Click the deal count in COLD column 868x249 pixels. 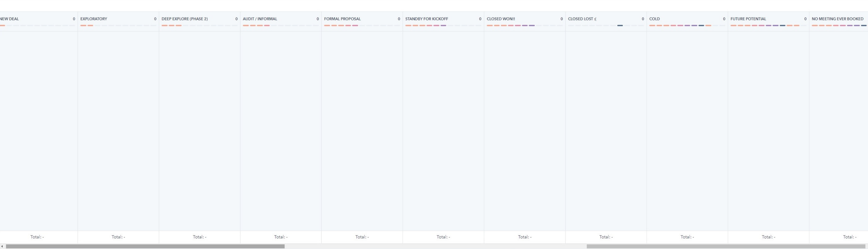point(724,19)
